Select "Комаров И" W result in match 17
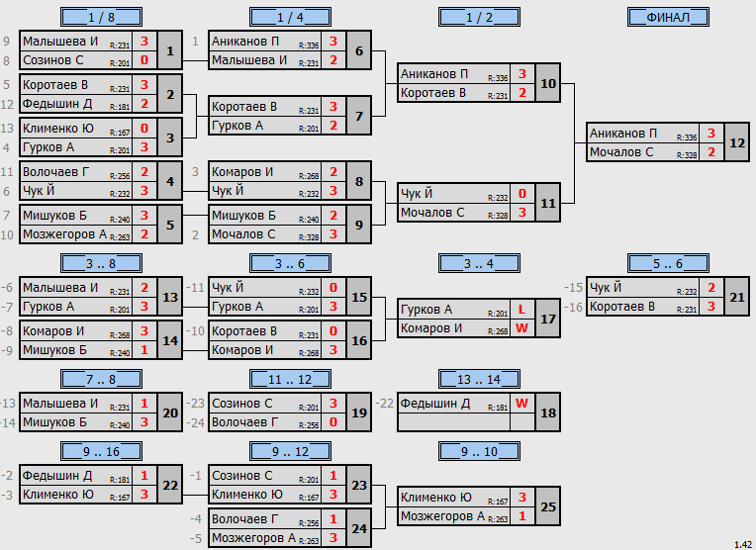The width and height of the screenshot is (756, 550). tap(521, 328)
